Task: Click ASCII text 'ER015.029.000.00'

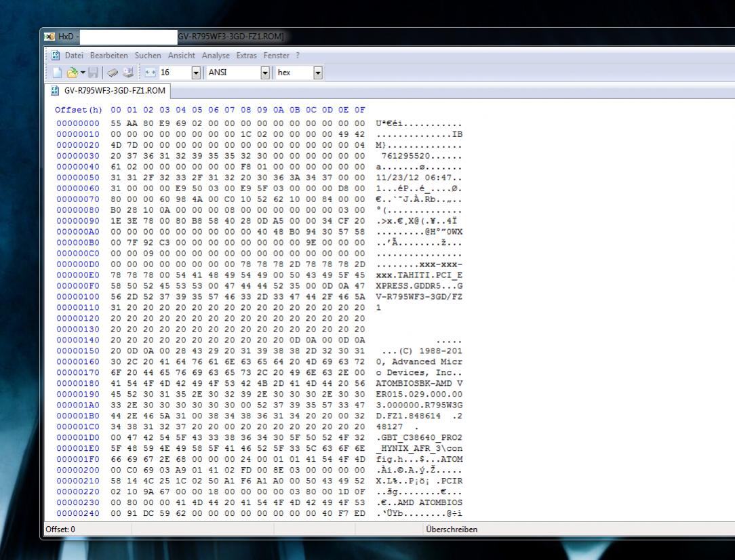Action: tap(419, 394)
